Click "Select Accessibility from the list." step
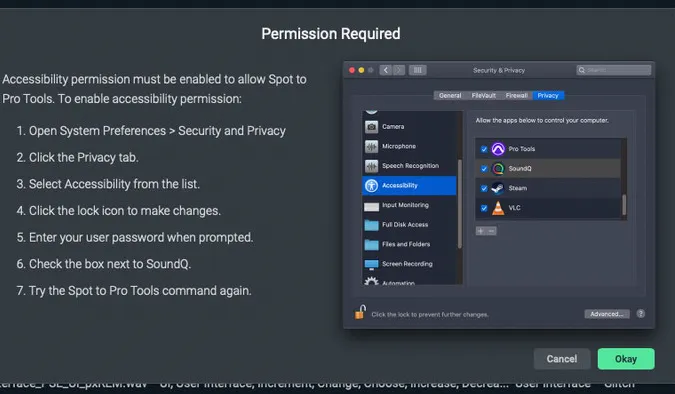Image resolution: width=675 pixels, height=394 pixels. 114,184
